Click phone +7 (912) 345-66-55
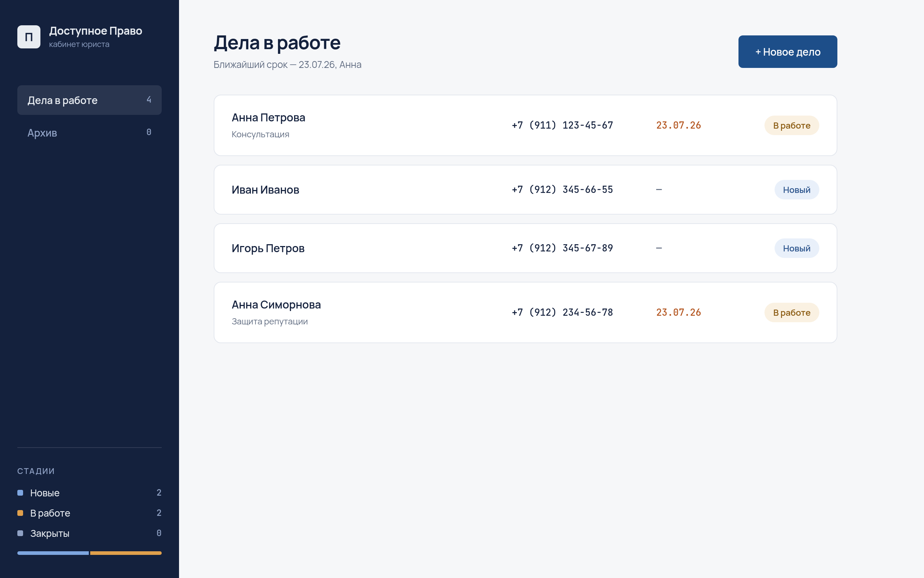 (x=562, y=190)
